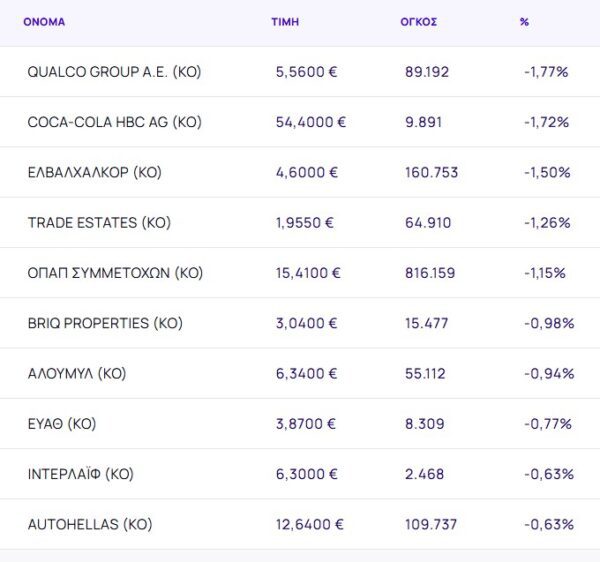The height and width of the screenshot is (562, 600).
Task: Sort by % change column header
Action: click(x=524, y=21)
